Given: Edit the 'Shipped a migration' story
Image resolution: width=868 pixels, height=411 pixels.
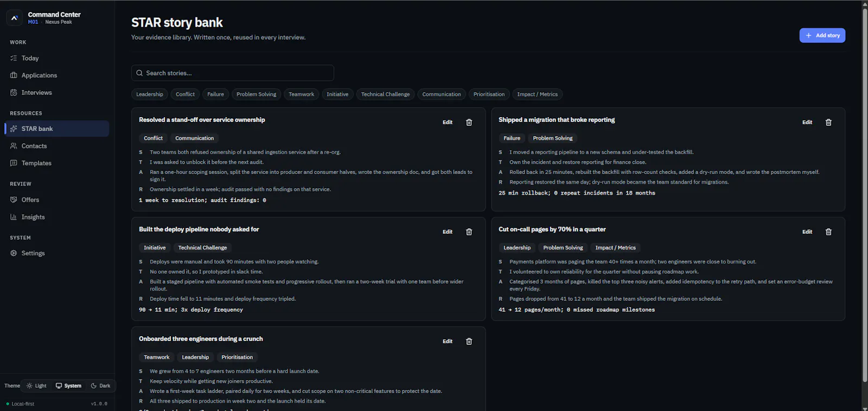Looking at the screenshot, I should tap(807, 123).
